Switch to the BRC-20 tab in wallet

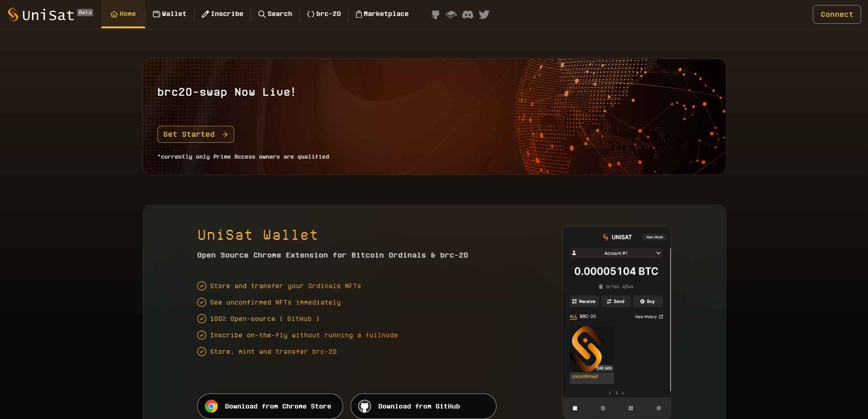click(588, 316)
